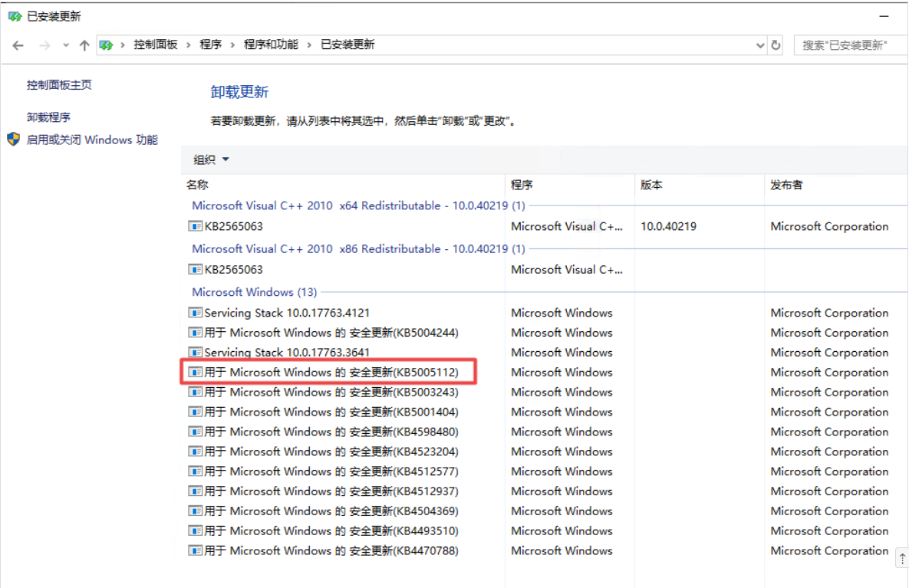Image resolution: width=909 pixels, height=588 pixels.
Task: Sort by the 名称 column header
Action: (x=197, y=185)
